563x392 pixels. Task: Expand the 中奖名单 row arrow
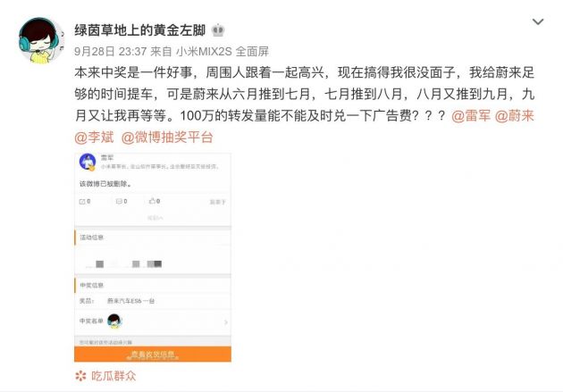[x=225, y=322]
